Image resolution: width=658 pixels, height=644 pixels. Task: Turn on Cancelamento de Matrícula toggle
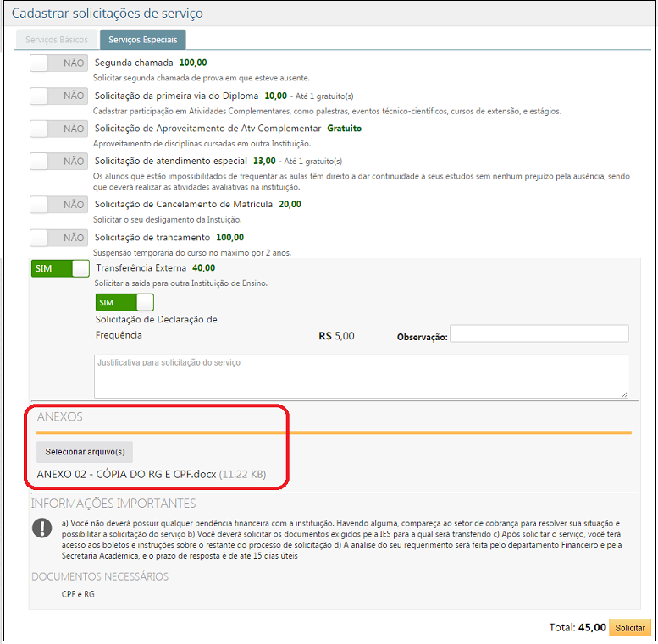(x=58, y=205)
